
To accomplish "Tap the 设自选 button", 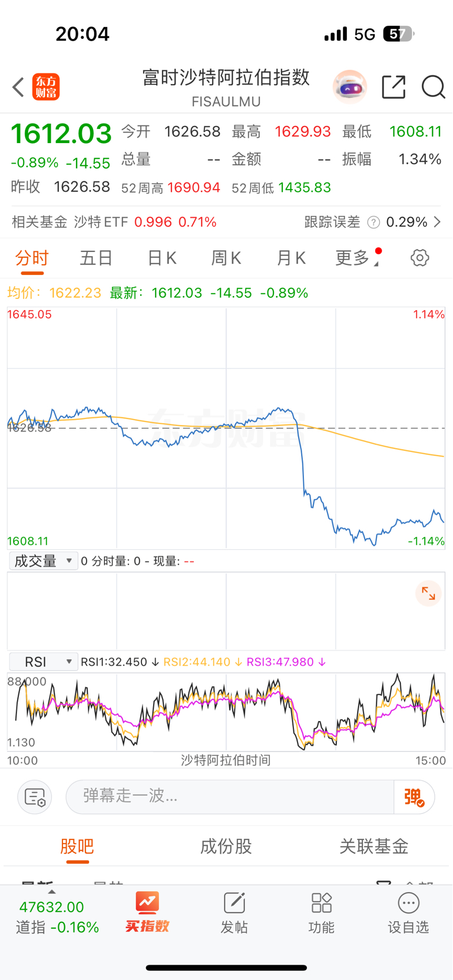I will (408, 912).
